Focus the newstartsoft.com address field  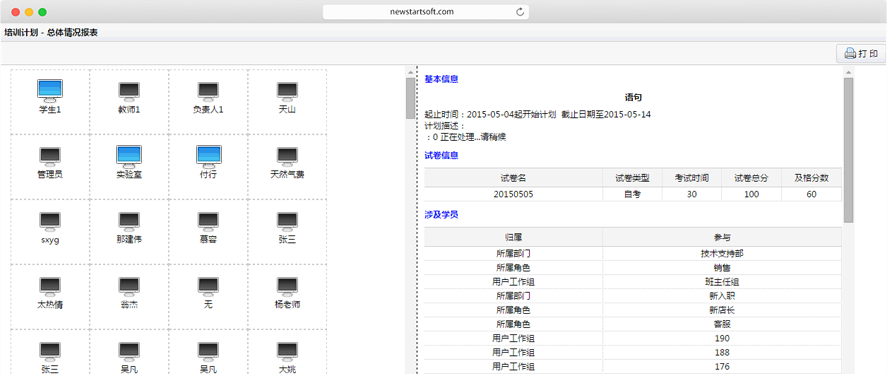click(425, 12)
